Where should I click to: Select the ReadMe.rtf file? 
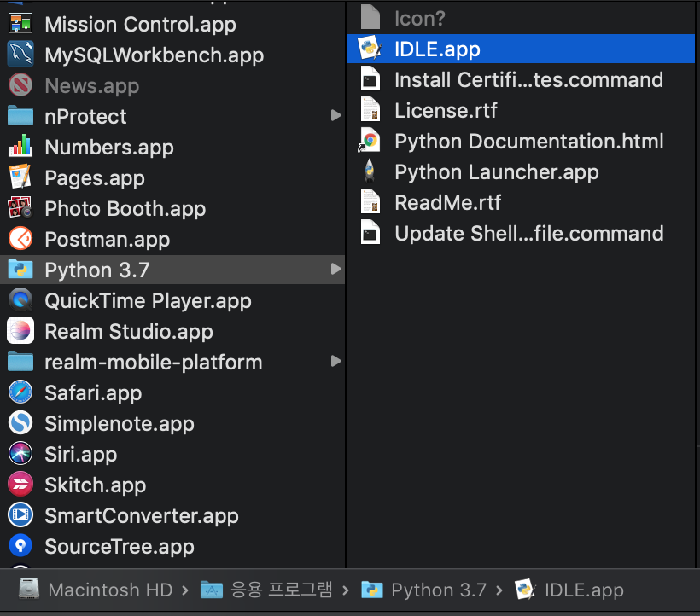tap(447, 202)
